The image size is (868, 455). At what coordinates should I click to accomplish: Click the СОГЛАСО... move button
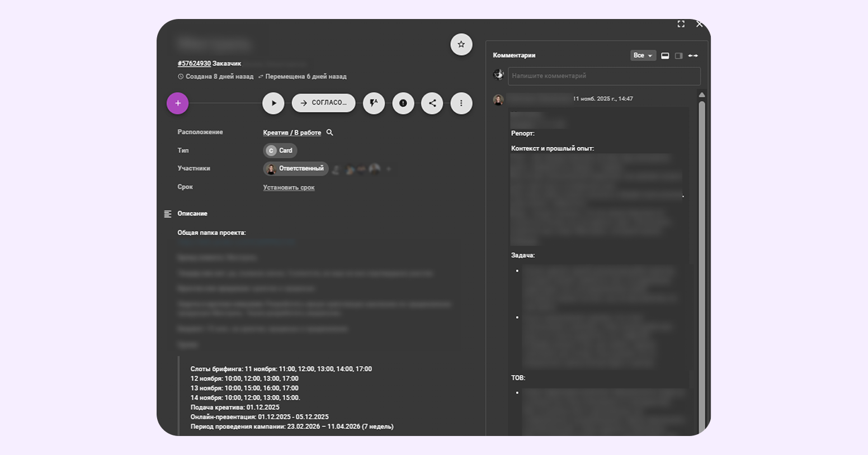[323, 103]
